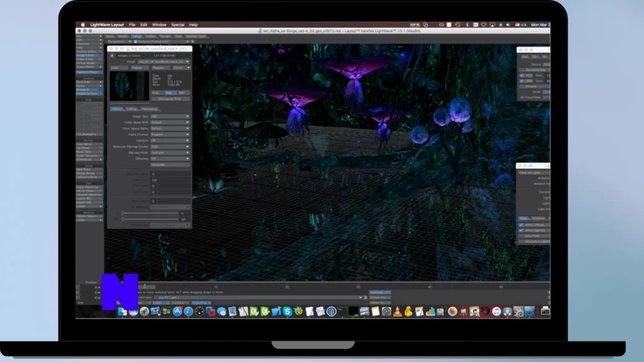Open the Dithering dropdown

point(170,158)
